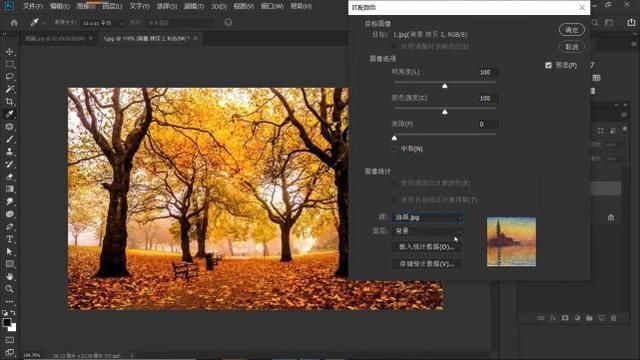Click the new group folder icon

[x=589, y=318]
